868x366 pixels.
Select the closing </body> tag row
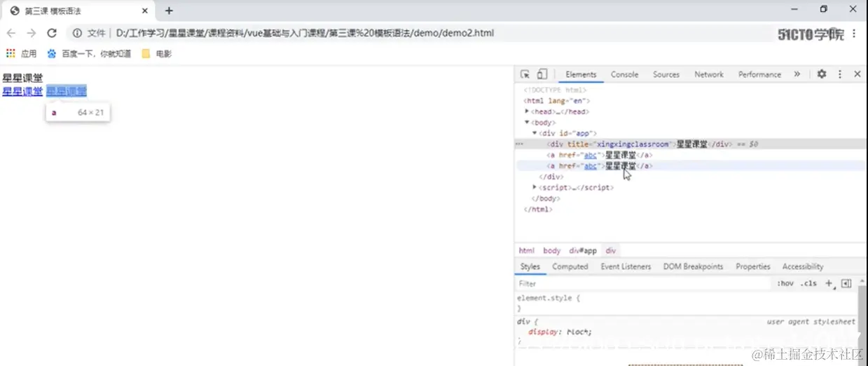546,198
